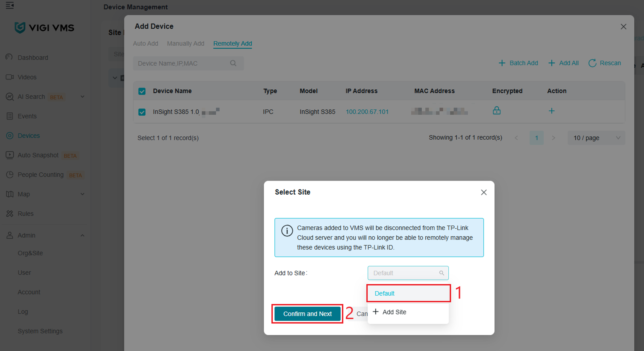The width and height of the screenshot is (644, 351).
Task: Open Events in the sidebar
Action: pyautogui.click(x=27, y=116)
